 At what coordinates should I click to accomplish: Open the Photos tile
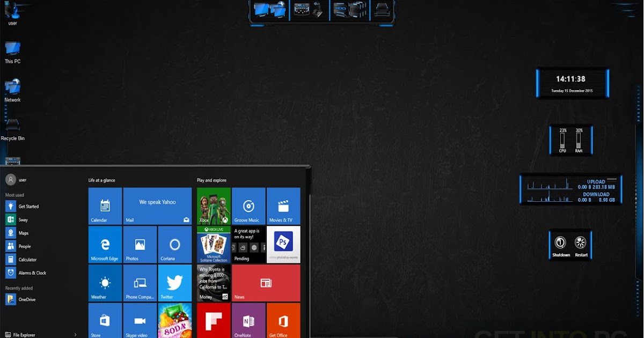coord(140,245)
